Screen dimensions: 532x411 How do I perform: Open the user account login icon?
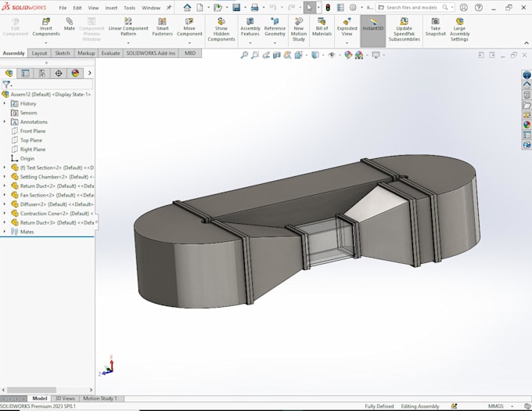463,8
